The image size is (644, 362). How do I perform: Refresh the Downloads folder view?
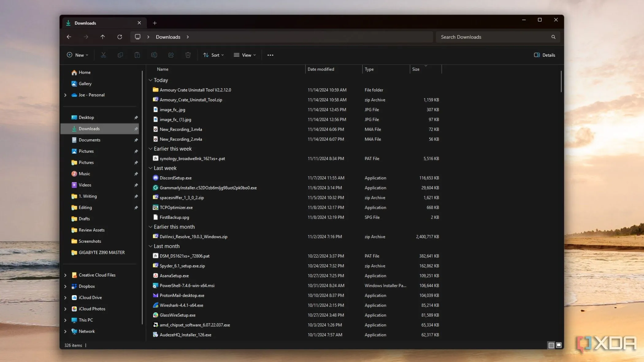coord(120,37)
